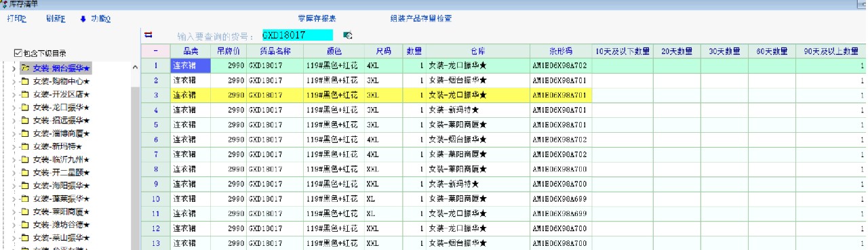Click the 4XL size cell in row 6
Image resolution: width=868 pixels, height=250 pixels.
point(384,140)
